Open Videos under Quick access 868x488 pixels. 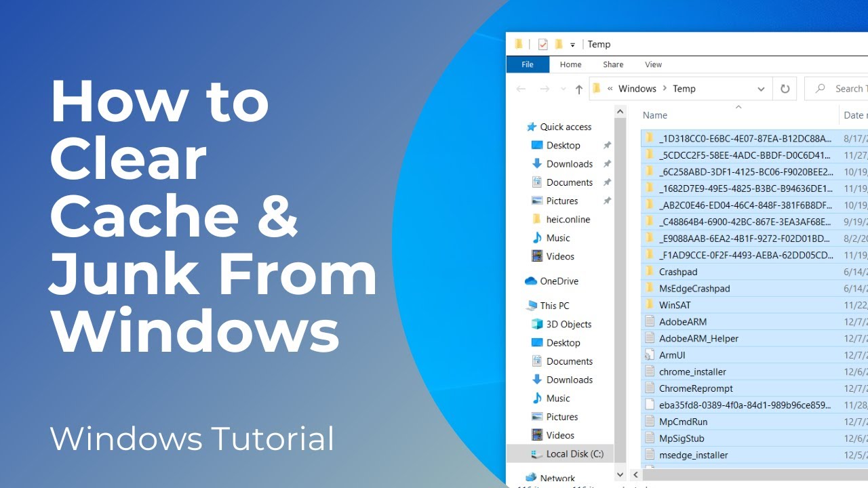click(560, 256)
